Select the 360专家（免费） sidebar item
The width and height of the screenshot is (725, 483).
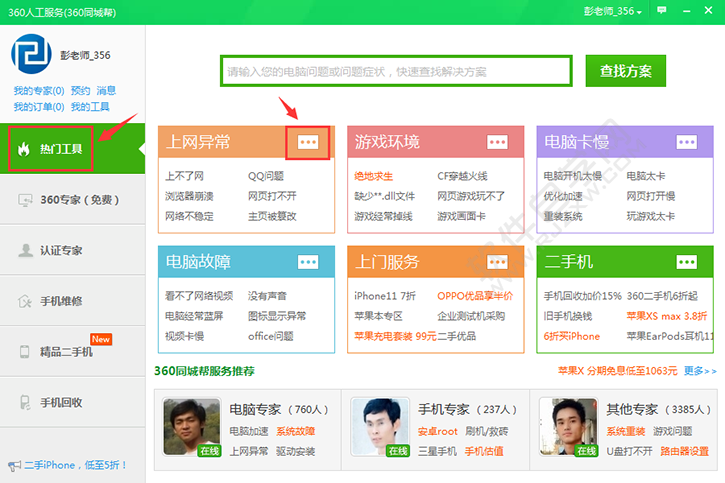[x=73, y=200]
